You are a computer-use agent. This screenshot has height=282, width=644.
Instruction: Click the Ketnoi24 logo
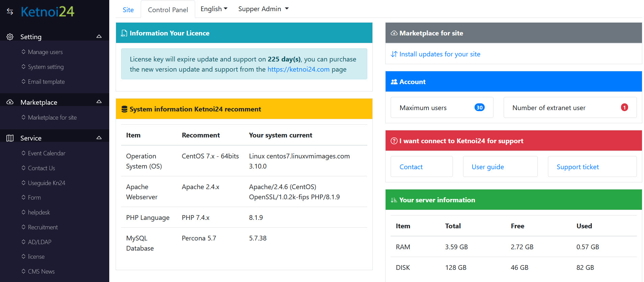pyautogui.click(x=48, y=12)
